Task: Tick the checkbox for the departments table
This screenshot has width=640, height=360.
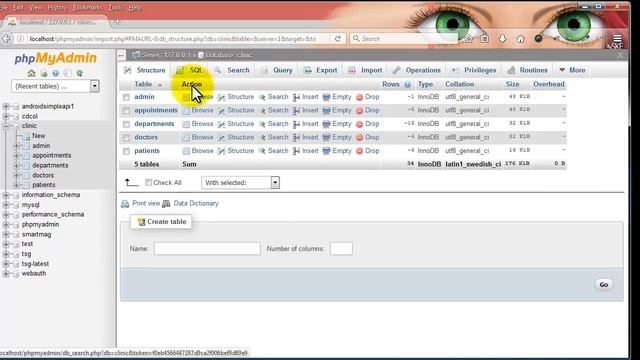Action: 126,124
